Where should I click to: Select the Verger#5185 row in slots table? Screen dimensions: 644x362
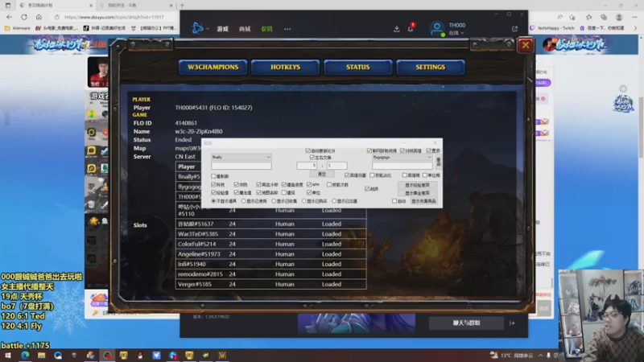270,284
